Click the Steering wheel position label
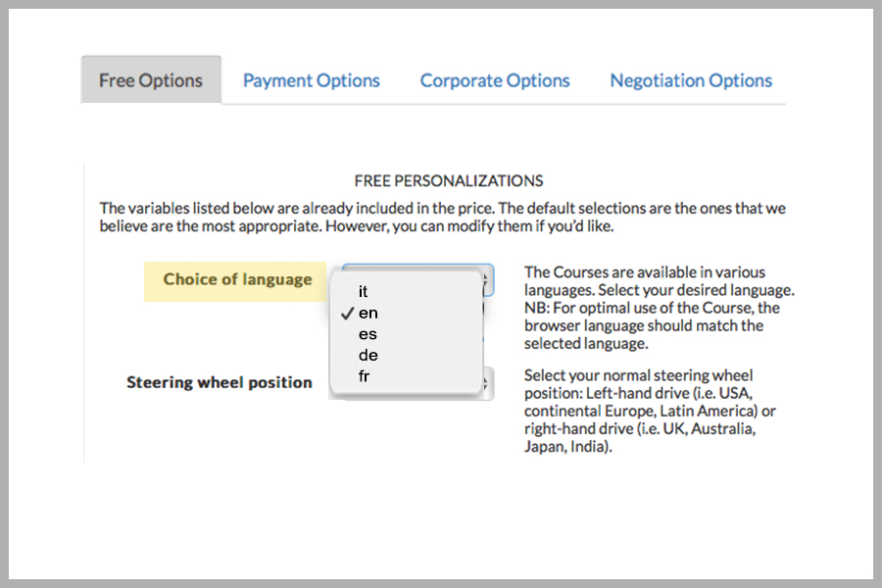882x588 pixels. (220, 382)
